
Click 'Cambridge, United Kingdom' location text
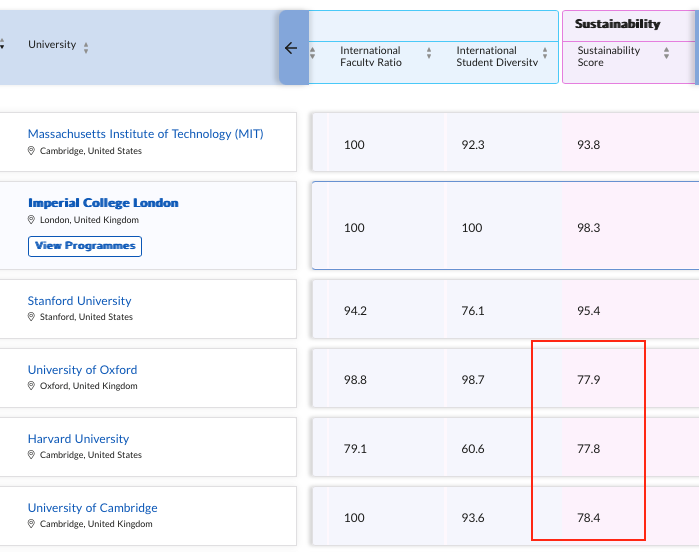pyautogui.click(x=96, y=524)
